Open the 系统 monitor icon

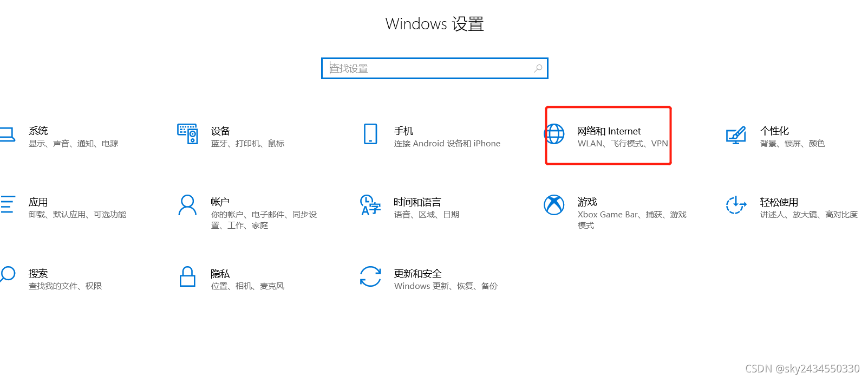click(6, 134)
